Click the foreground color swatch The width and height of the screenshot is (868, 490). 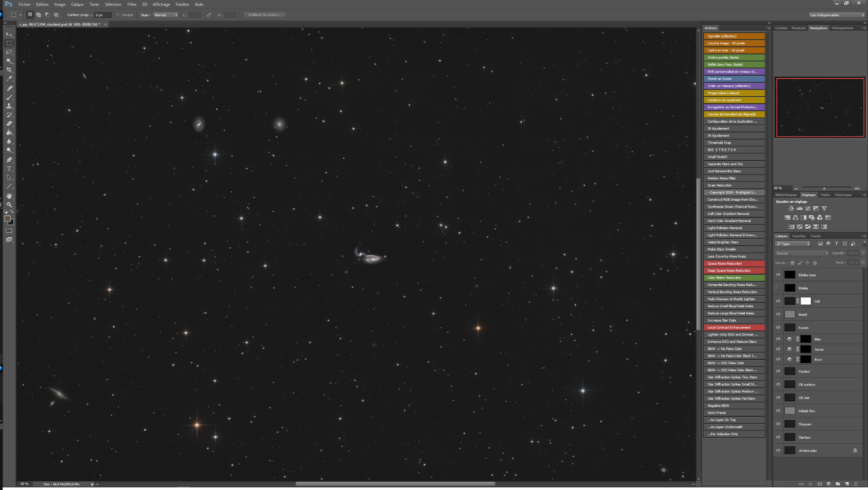[7, 219]
